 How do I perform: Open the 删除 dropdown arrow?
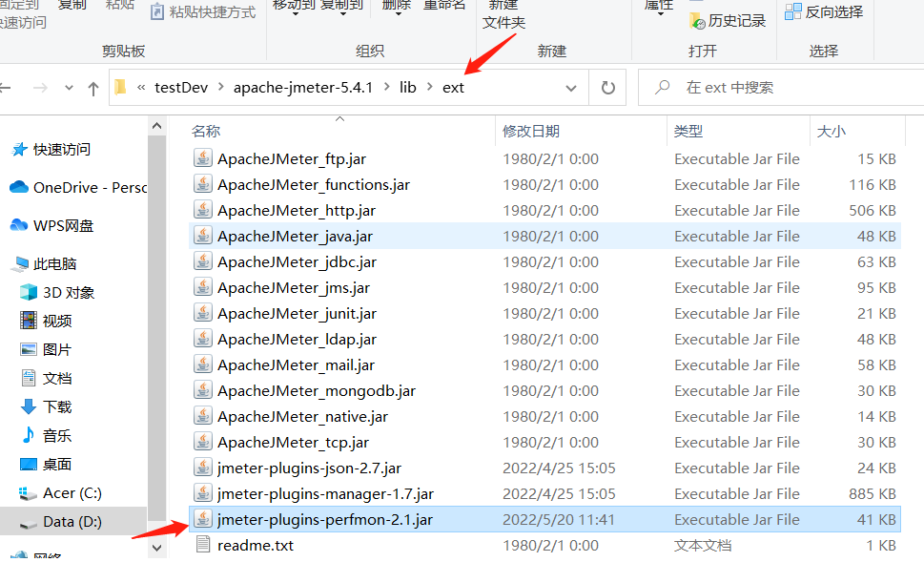[398, 13]
